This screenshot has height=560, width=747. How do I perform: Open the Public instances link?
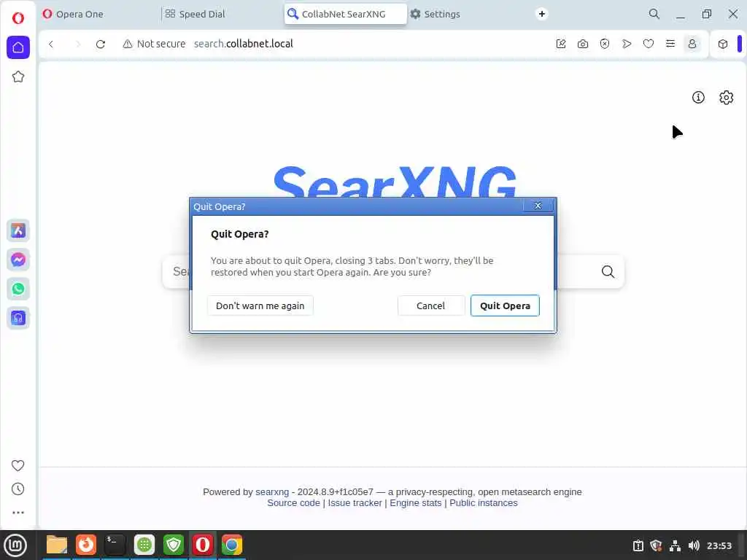[484, 503]
